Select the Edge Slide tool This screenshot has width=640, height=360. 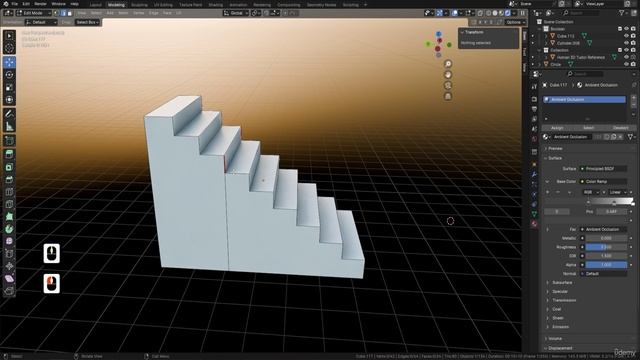coord(9,254)
